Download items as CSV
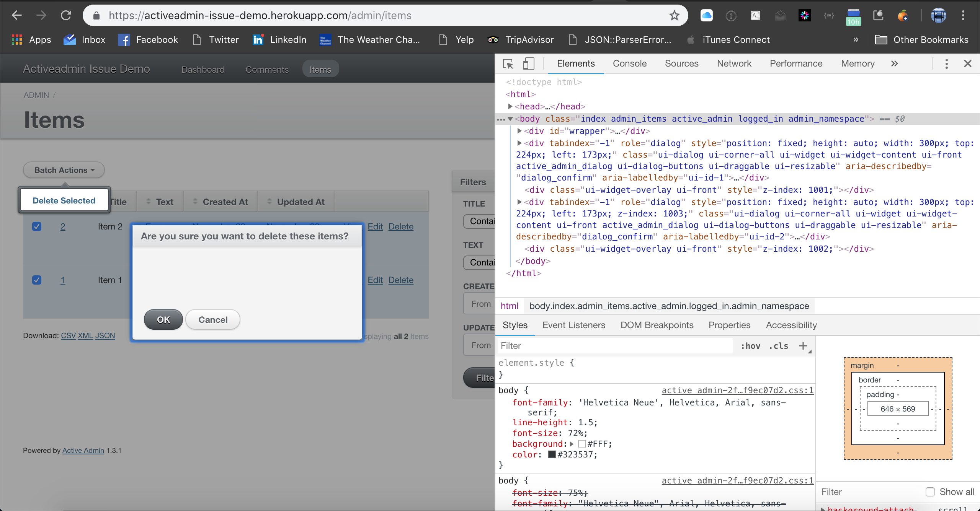This screenshot has width=980, height=511. (68, 335)
